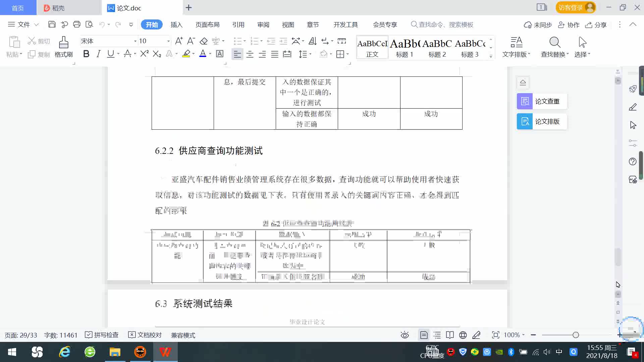This screenshot has height=362, width=644.
Task: Expand the styles gallery more arrow
Action: [x=491, y=56]
